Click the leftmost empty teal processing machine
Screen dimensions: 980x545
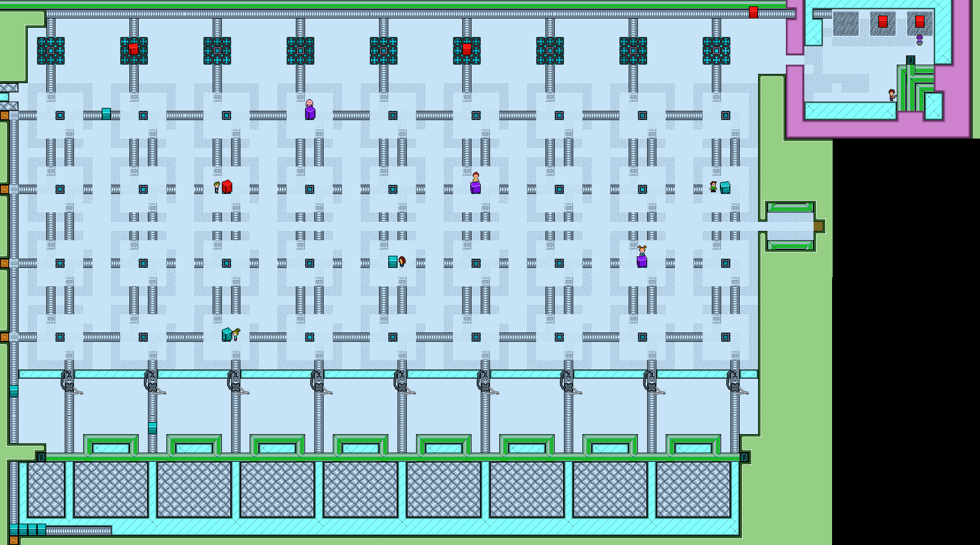click(x=51, y=50)
